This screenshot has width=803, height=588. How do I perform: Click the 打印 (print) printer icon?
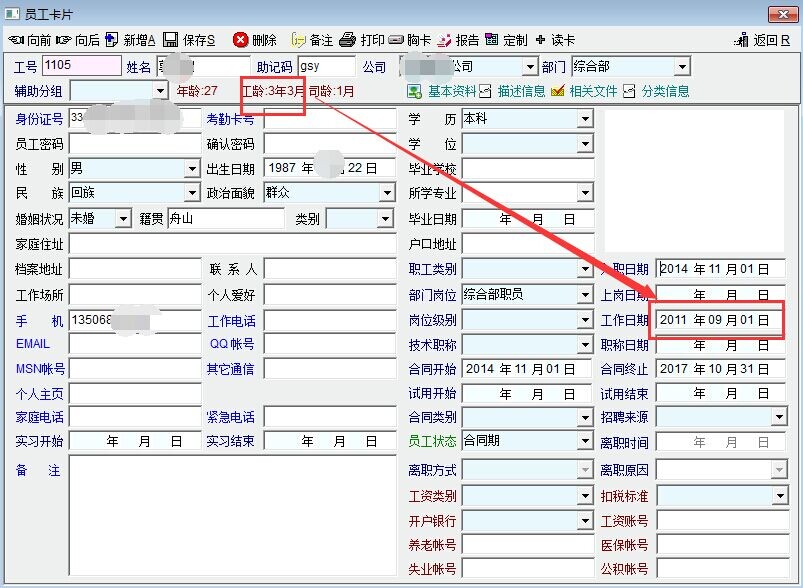pos(347,40)
